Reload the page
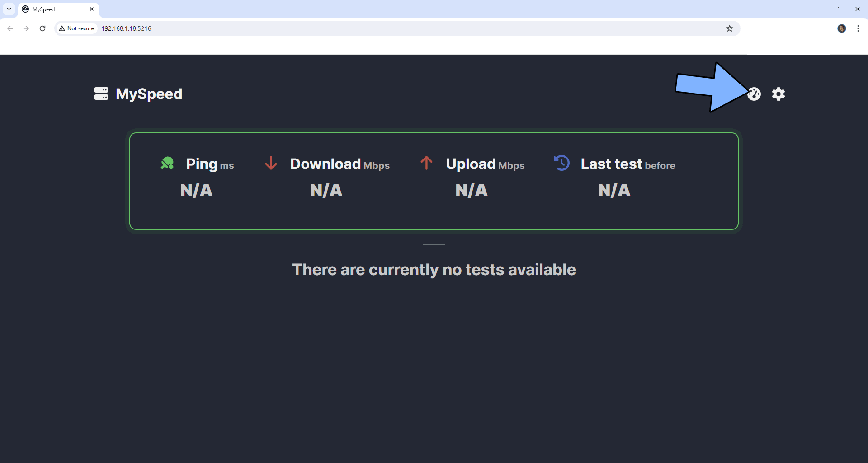Screen dimensions: 868x463 42,28
